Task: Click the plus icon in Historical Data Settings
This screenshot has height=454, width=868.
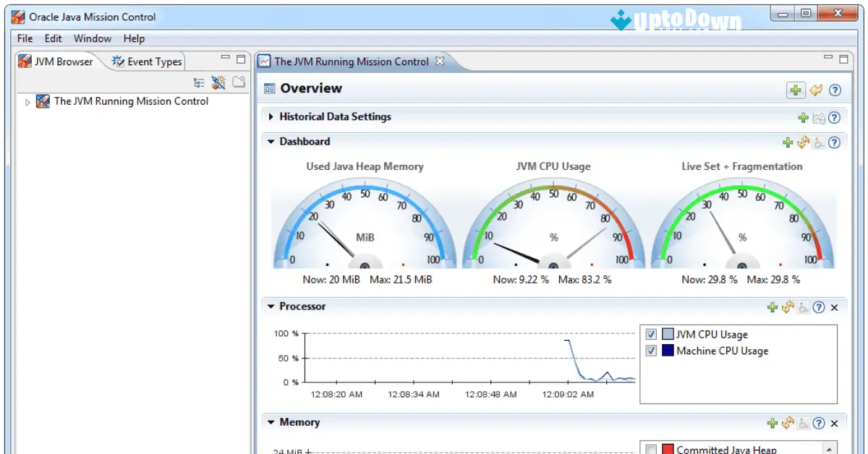Action: point(804,117)
